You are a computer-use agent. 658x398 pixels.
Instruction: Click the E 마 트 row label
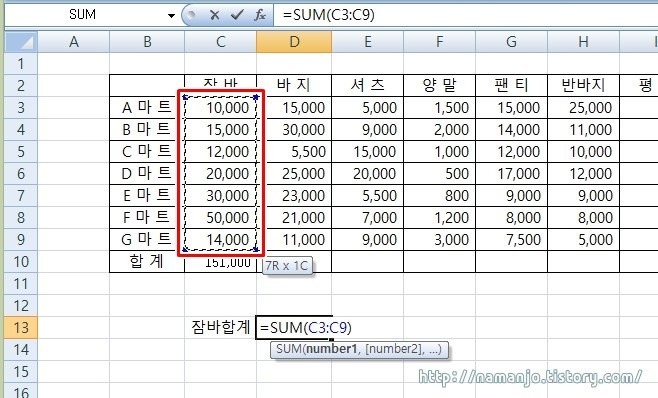pos(147,195)
